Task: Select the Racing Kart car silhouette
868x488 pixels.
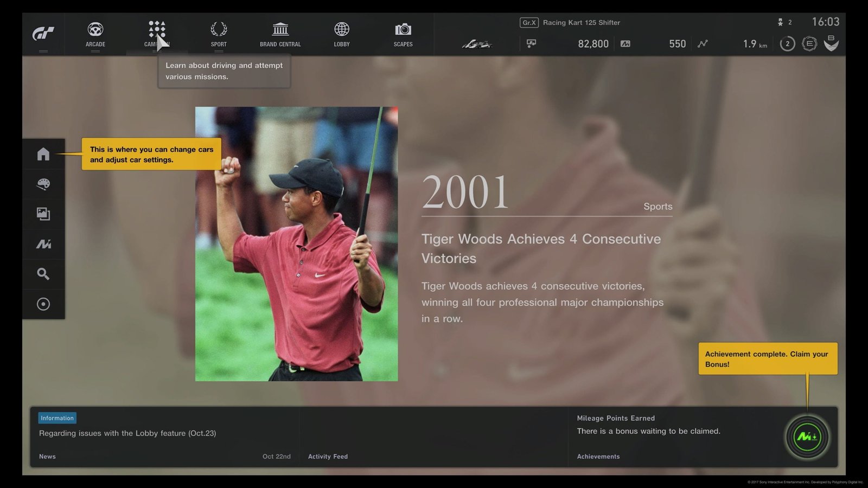Action: (476, 44)
